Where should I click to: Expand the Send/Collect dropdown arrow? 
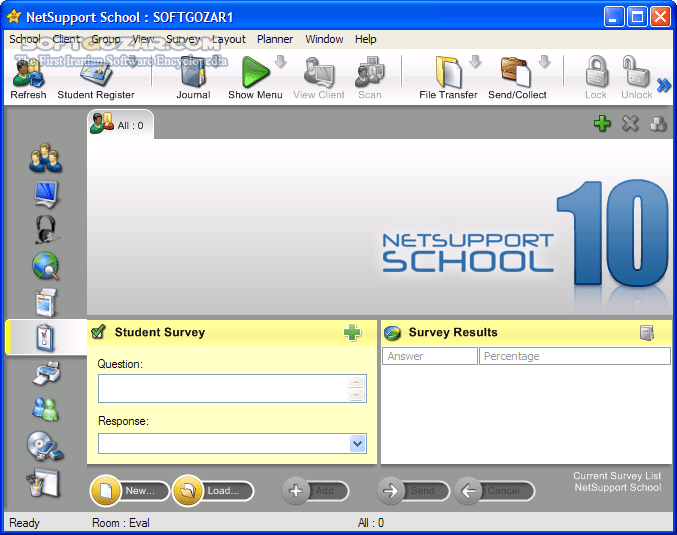point(544,61)
